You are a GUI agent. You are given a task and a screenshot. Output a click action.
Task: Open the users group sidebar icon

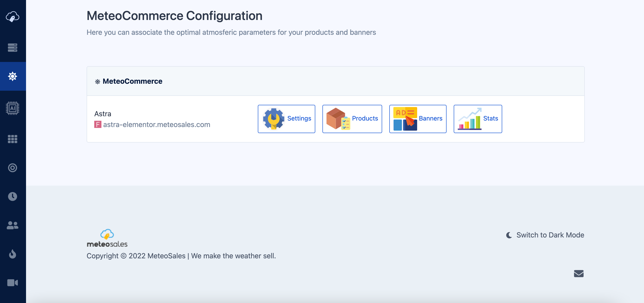pos(13,225)
